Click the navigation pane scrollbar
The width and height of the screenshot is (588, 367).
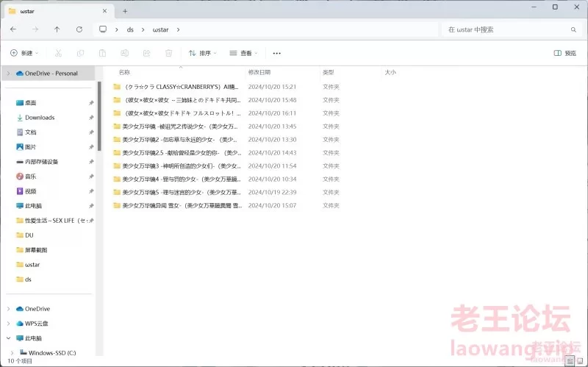pyautogui.click(x=99, y=116)
